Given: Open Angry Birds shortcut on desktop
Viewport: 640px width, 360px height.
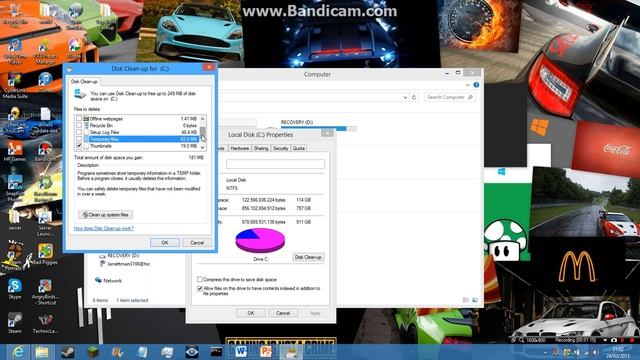Looking at the screenshot, I should (x=45, y=291).
